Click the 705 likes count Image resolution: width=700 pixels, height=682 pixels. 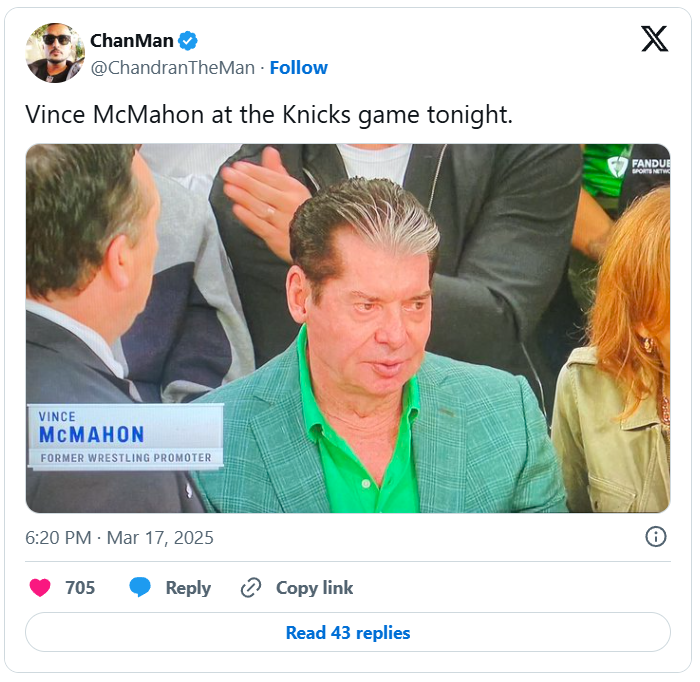click(x=80, y=588)
